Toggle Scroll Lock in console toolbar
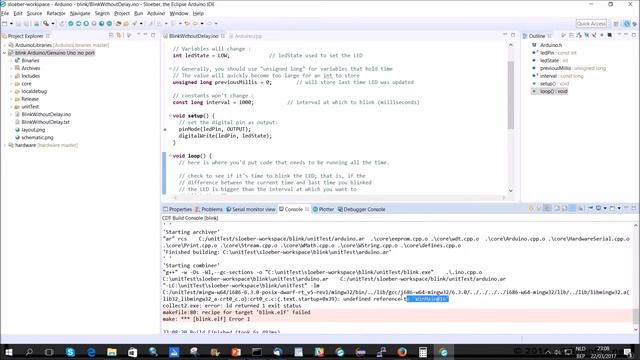Screen dimensions: 640x360 [564, 209]
